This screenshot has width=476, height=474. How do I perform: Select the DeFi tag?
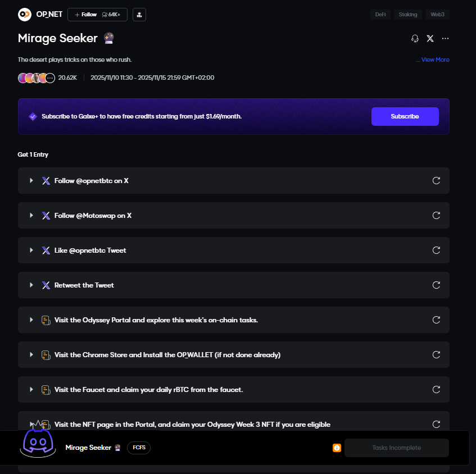click(380, 15)
